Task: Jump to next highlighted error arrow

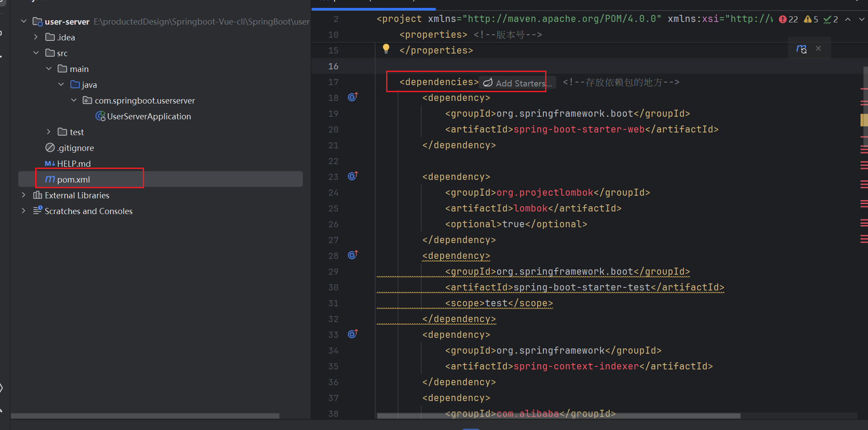Action: tap(861, 19)
